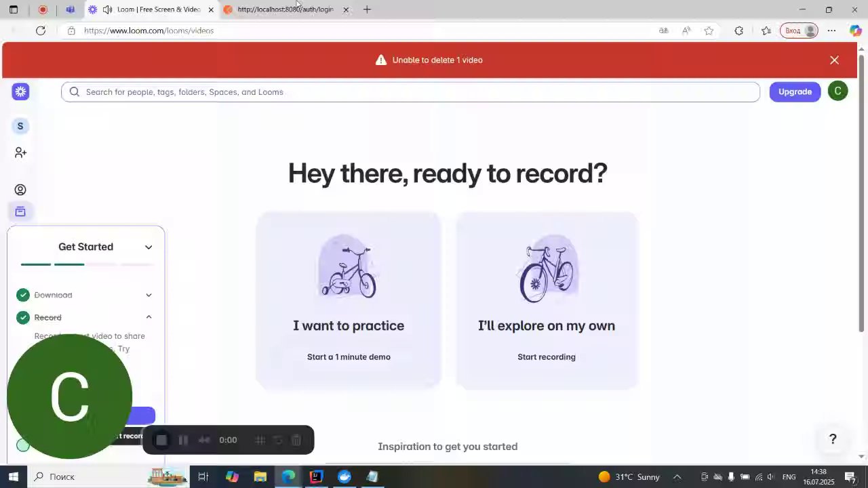This screenshot has width=868, height=488.
Task: Click the search magnifier icon
Action: (75, 92)
